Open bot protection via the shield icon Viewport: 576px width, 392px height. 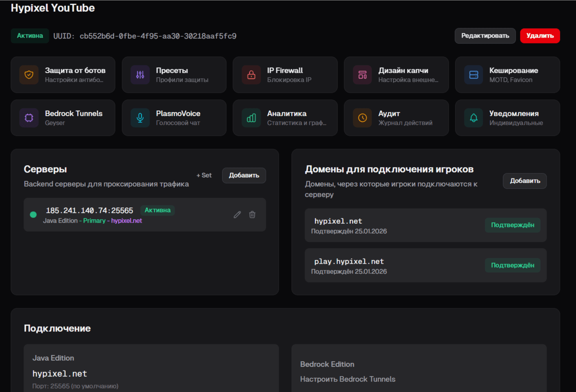[29, 75]
